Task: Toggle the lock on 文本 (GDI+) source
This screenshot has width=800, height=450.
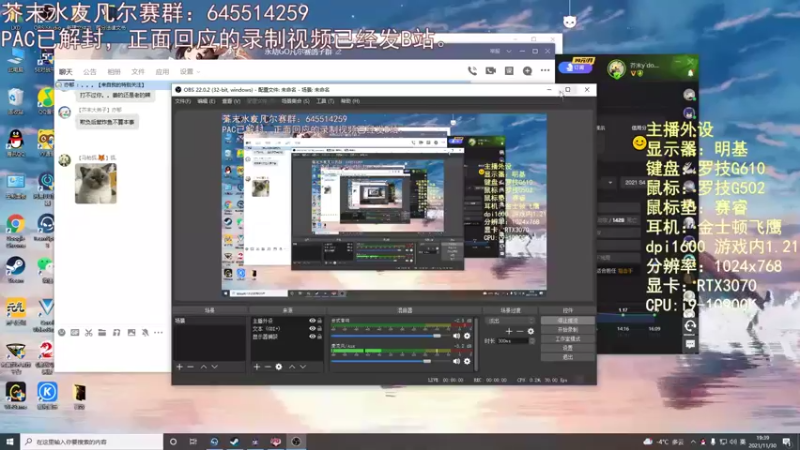Action: point(320,329)
